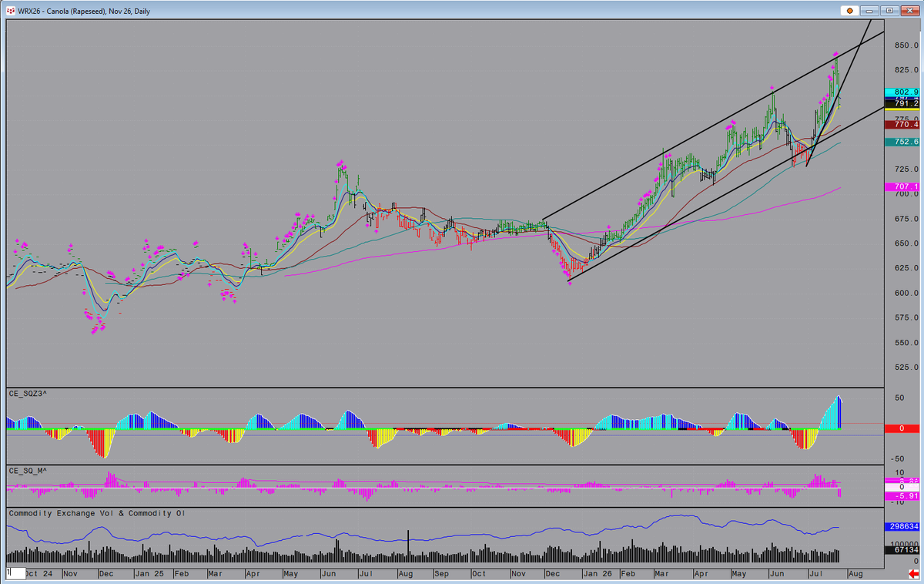The height and width of the screenshot is (584, 924).
Task: Click the chart window icon in title bar
Action: [11, 11]
